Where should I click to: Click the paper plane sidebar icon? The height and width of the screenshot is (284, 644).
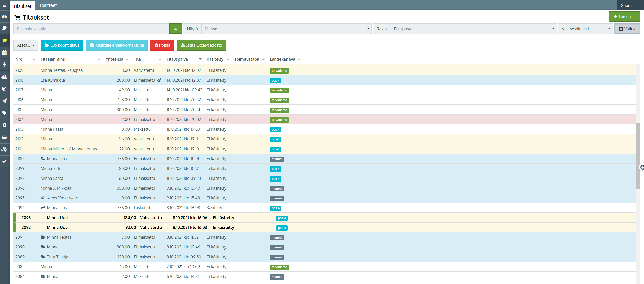pos(4,101)
